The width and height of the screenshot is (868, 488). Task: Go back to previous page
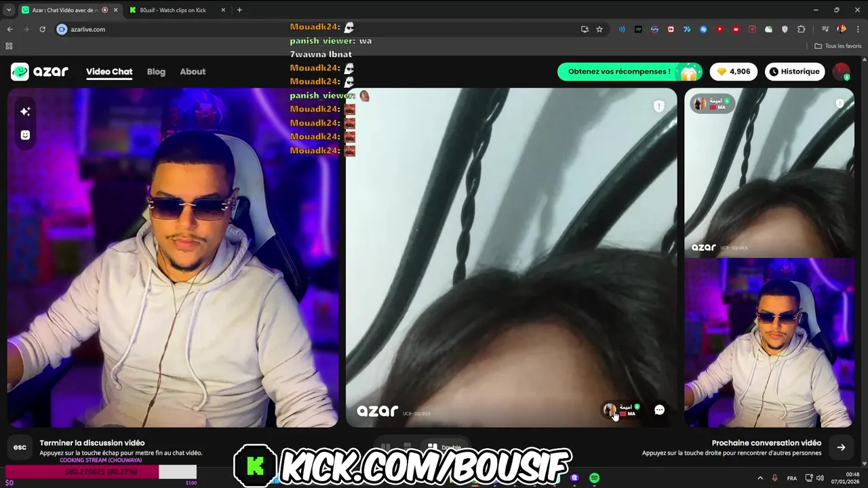click(9, 29)
